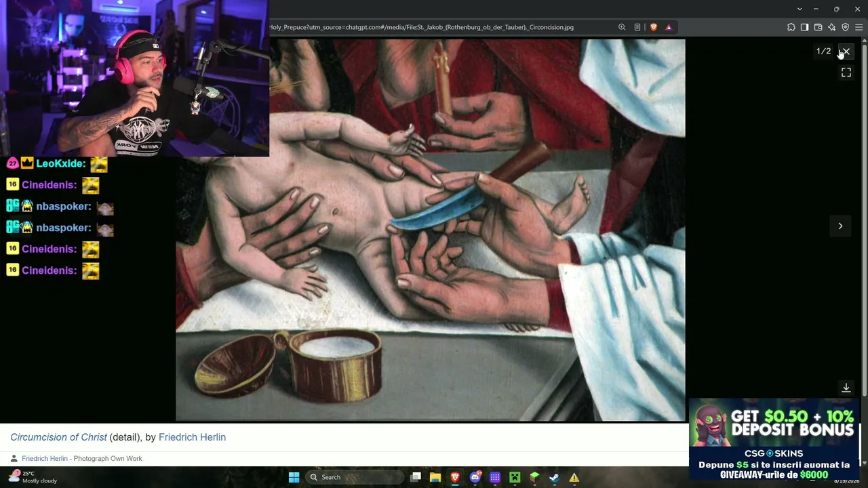The width and height of the screenshot is (868, 488).
Task: Open the Brave Wallet
Action: (x=818, y=27)
